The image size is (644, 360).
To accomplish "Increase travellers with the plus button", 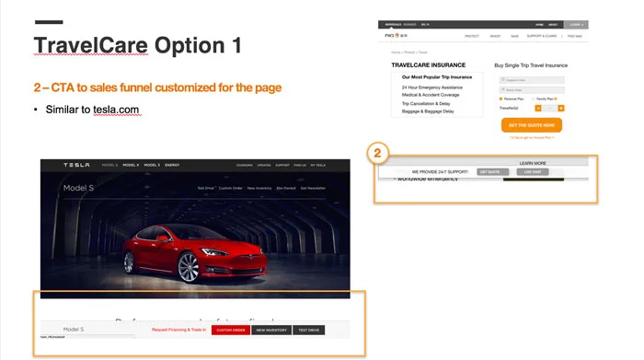I will (561, 108).
